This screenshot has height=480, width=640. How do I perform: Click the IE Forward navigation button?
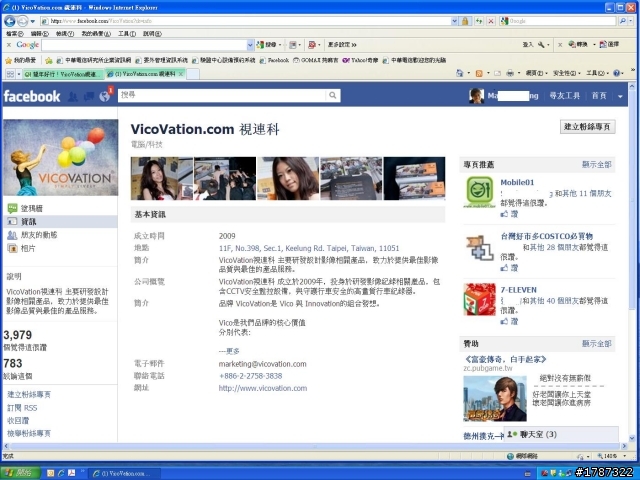[x=22, y=21]
